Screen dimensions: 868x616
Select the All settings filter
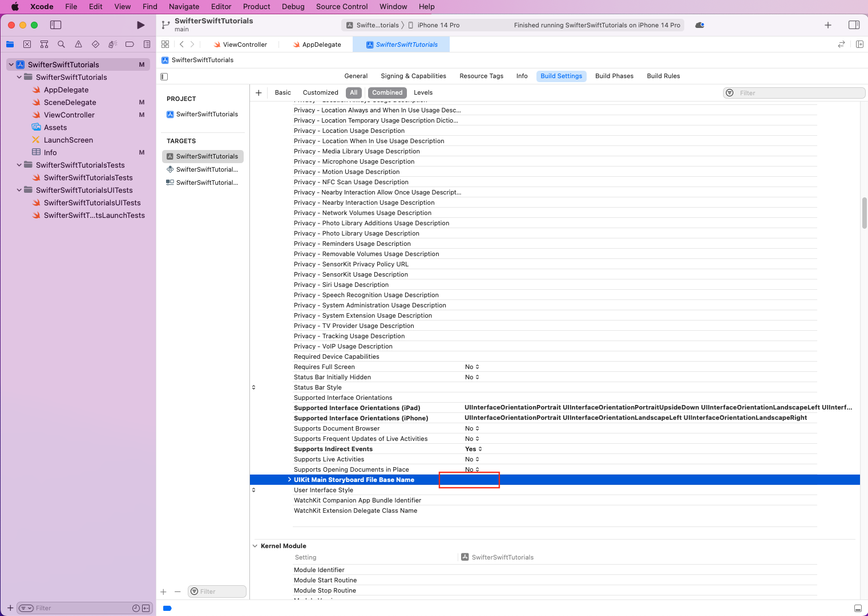click(354, 92)
